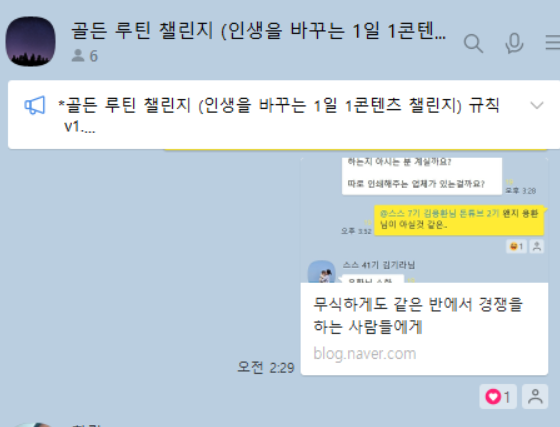Screen dimensions: 560x427
Task: Start voice talk via the microphone icon
Action: click(x=514, y=43)
